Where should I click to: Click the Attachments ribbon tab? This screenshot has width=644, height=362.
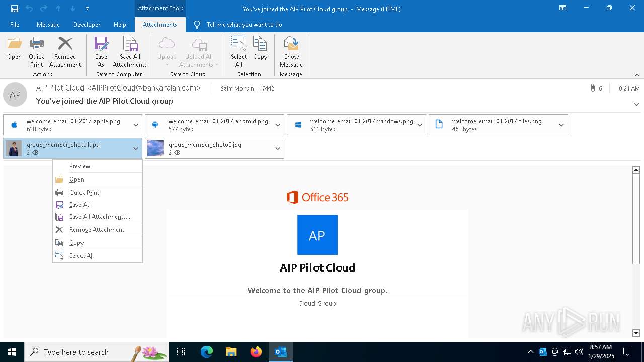[x=160, y=24]
